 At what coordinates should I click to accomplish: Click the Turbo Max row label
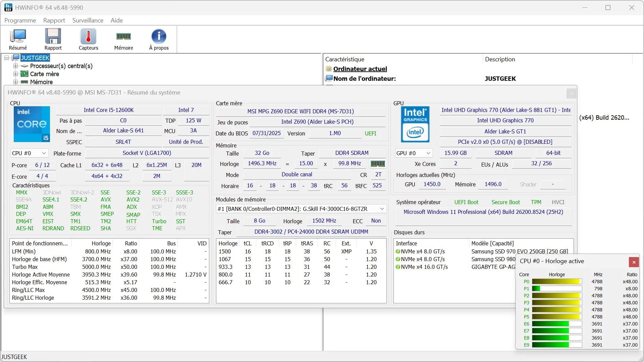[25, 267]
